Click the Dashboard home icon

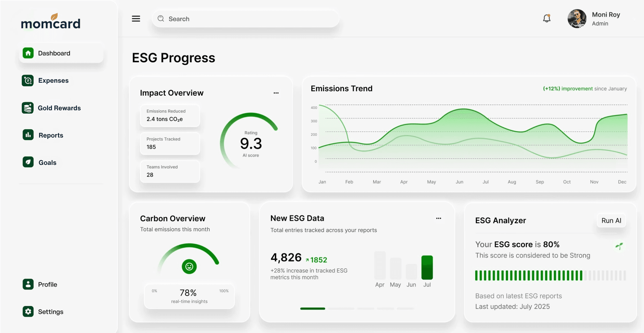(28, 53)
